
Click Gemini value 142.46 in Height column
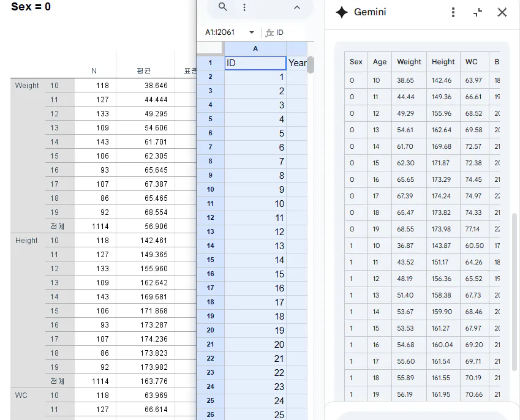click(x=442, y=80)
